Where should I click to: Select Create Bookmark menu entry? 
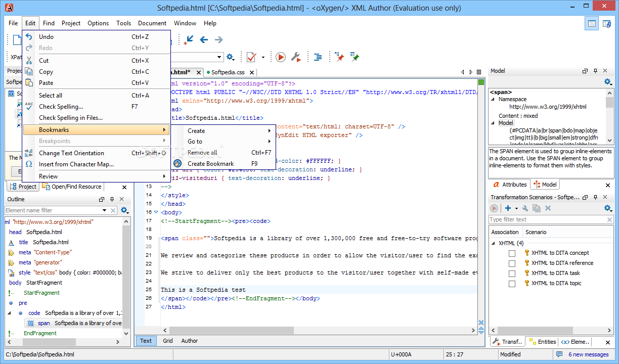pos(223,163)
